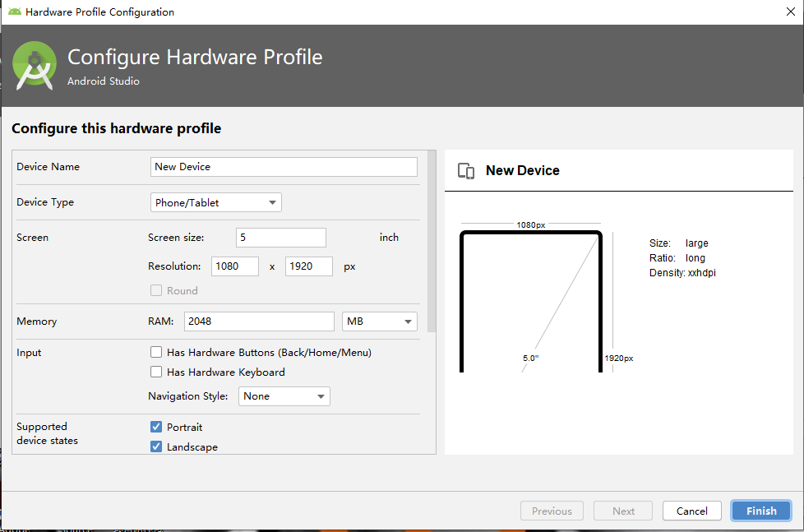Close the Hardware Profile Configuration window

click(x=791, y=12)
